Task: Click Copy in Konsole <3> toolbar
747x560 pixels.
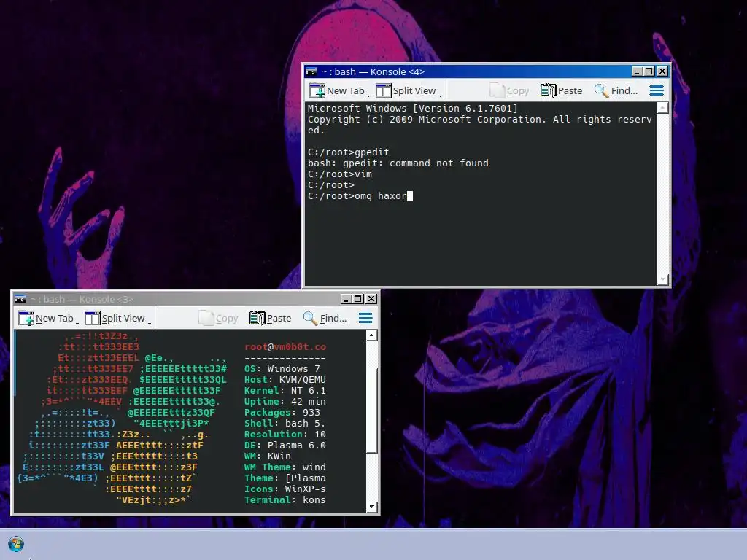Action: pos(218,318)
